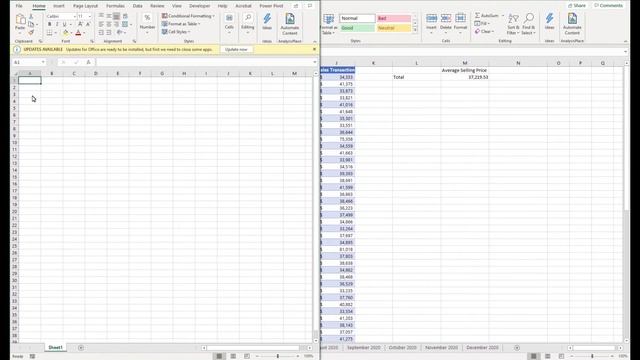Open Conditional Formatting dropdown in left window
640x360 pixels.
click(x=188, y=16)
